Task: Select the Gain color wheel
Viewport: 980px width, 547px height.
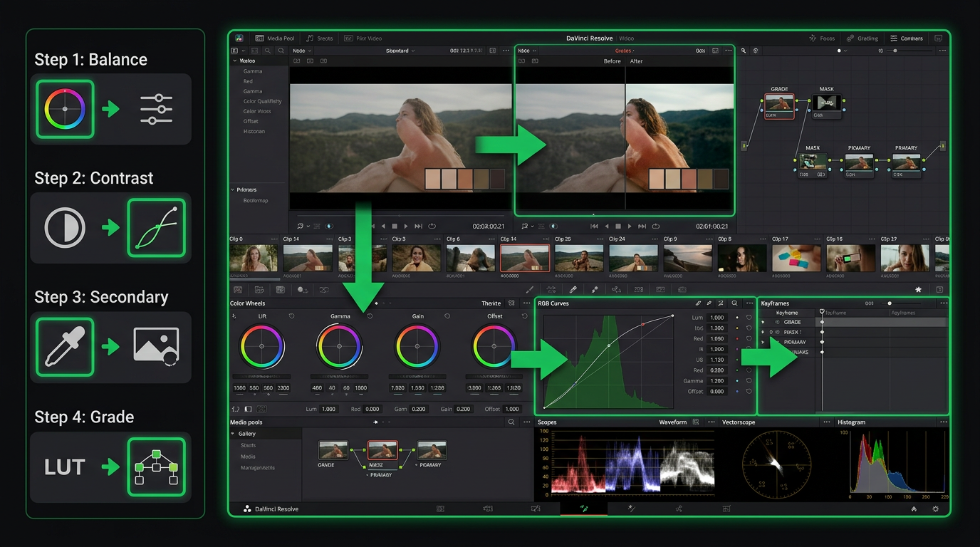Action: (x=417, y=347)
